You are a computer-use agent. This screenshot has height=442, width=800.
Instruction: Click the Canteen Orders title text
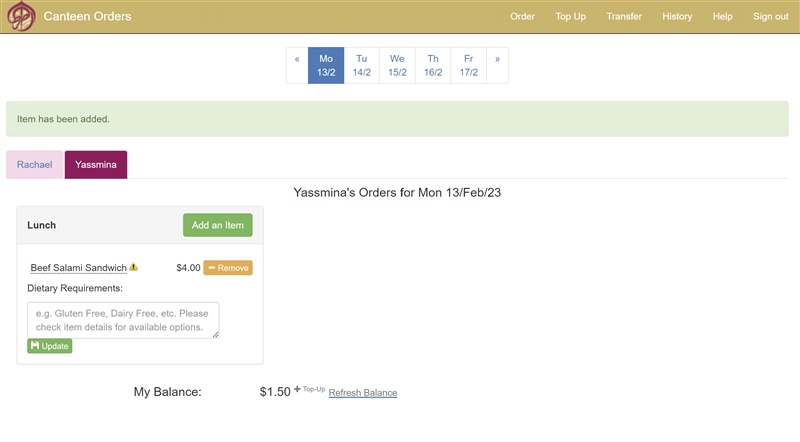pos(87,16)
